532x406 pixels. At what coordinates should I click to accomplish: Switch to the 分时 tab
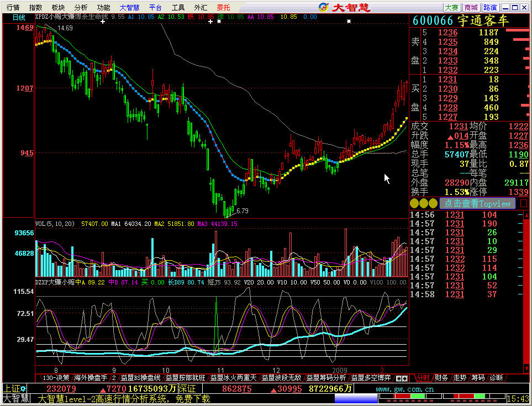pos(423,377)
